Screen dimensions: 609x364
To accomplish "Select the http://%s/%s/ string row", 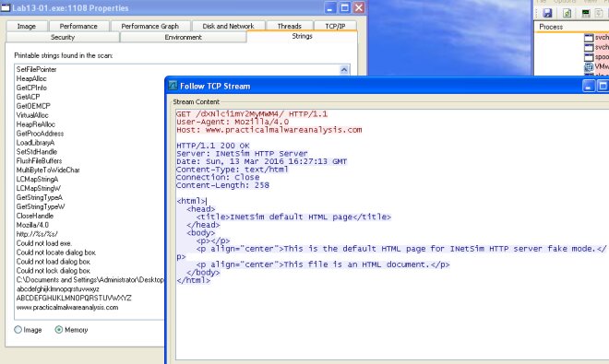I will 37,234.
